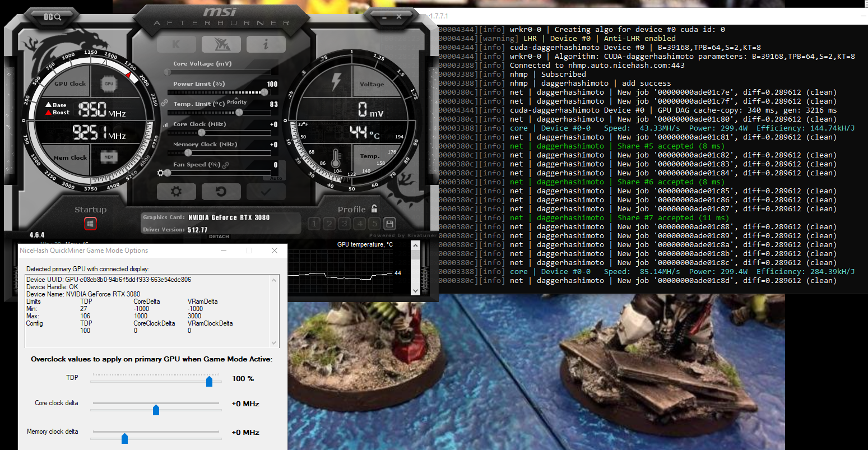Toggle the Windows Startup button
The height and width of the screenshot is (450, 868).
(x=90, y=224)
